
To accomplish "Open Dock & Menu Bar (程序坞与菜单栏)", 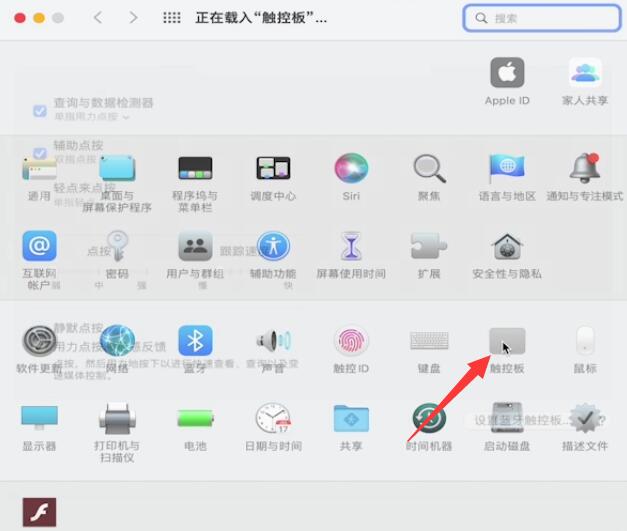I will click(195, 168).
